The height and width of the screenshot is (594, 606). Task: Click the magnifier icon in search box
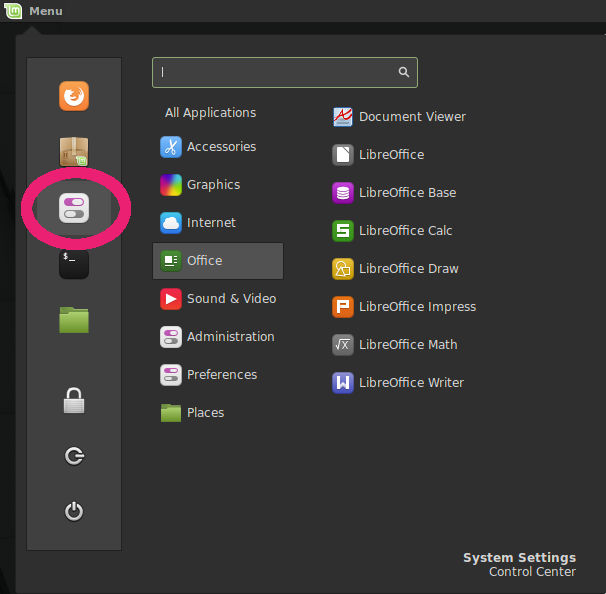pyautogui.click(x=403, y=72)
